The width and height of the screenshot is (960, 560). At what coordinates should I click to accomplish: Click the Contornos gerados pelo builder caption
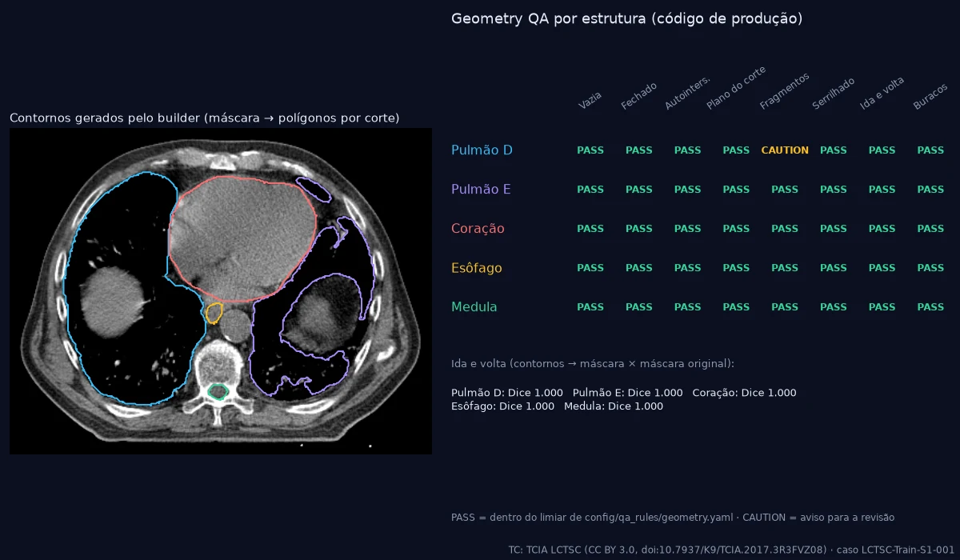coord(204,118)
